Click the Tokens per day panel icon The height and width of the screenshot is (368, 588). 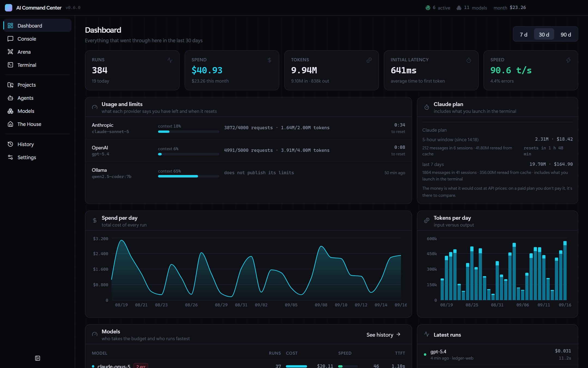427,220
